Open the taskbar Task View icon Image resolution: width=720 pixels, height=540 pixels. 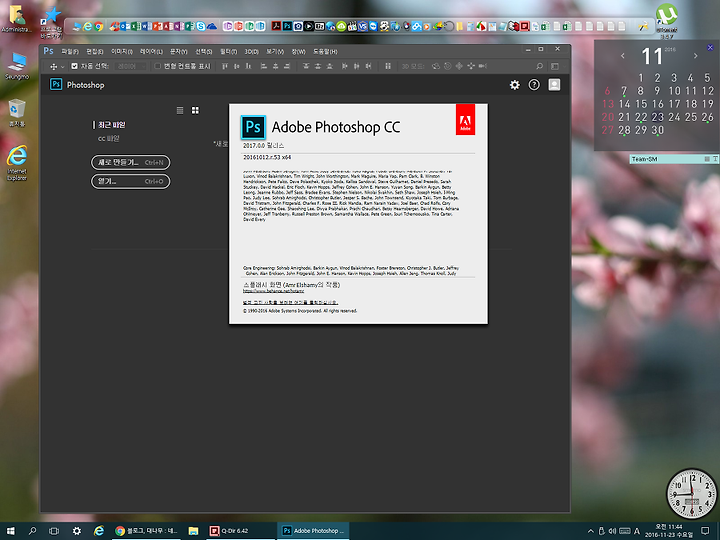click(x=54, y=531)
